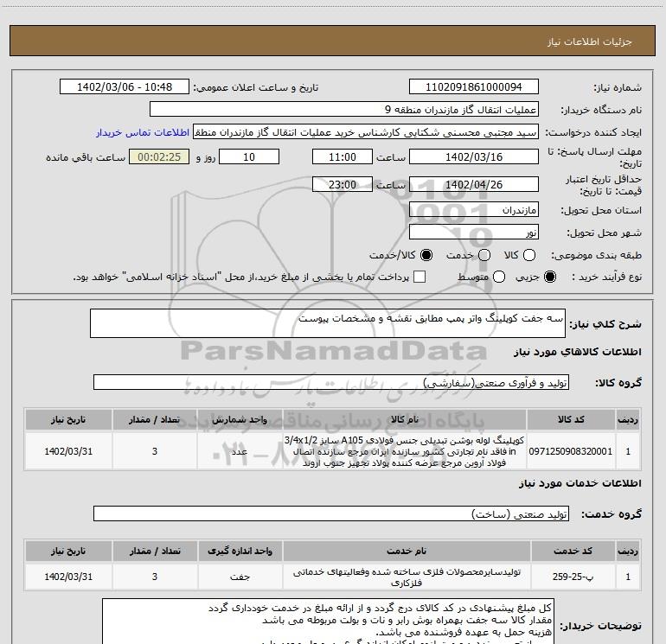Click the شماره نیاز field 1102091861000094

(474, 87)
